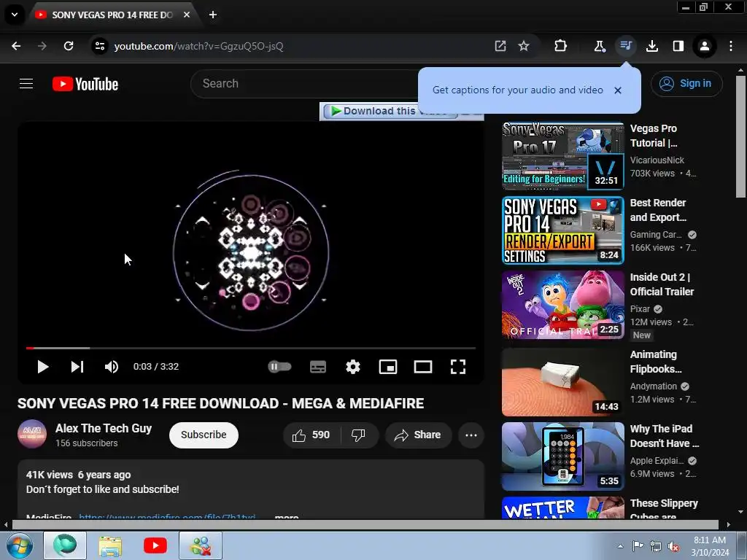View site information icon
Image resolution: width=747 pixels, height=560 pixels.
(99, 46)
